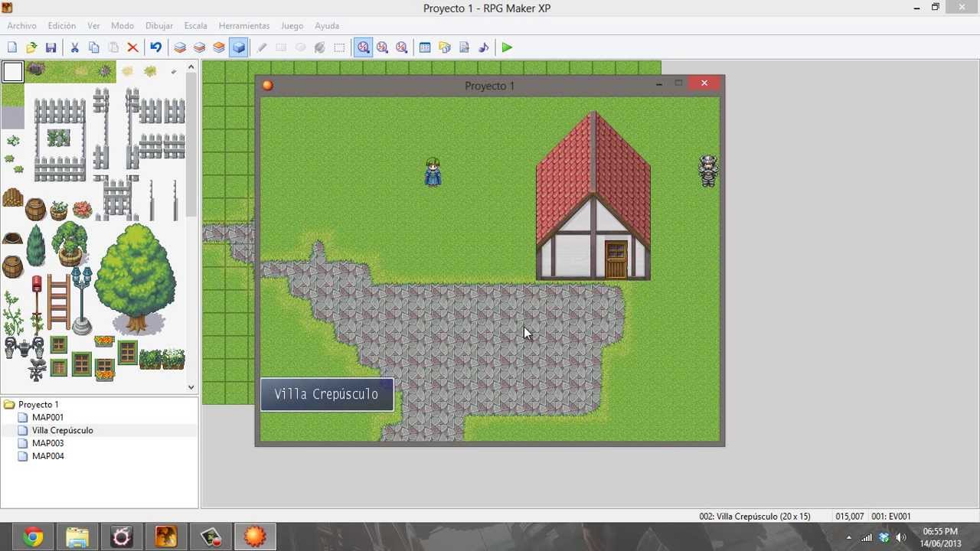Select the Layer 1 editing icon

(180, 47)
